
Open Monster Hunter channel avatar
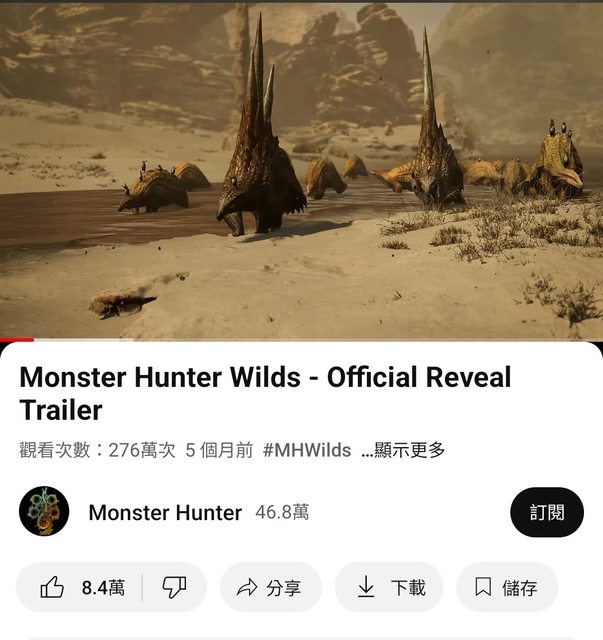[x=44, y=511]
